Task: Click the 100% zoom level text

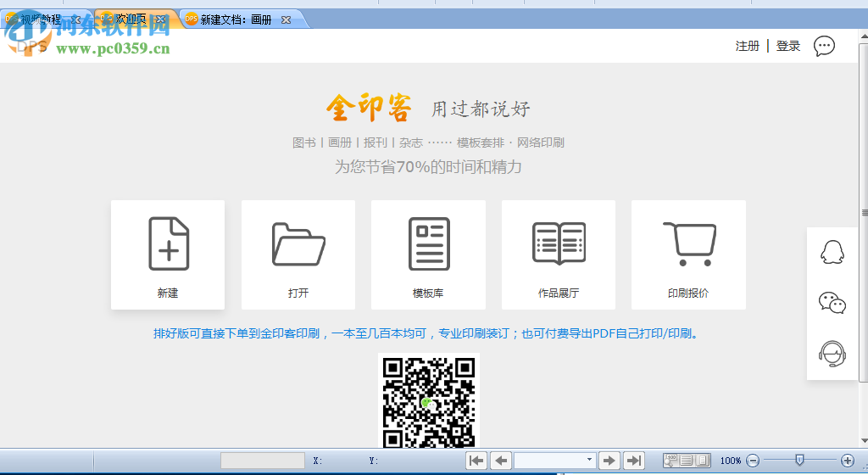Action: (731, 461)
